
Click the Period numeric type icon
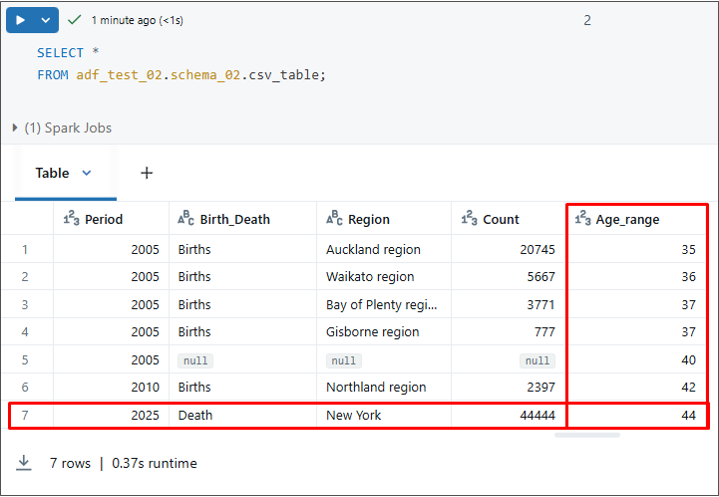click(x=71, y=219)
